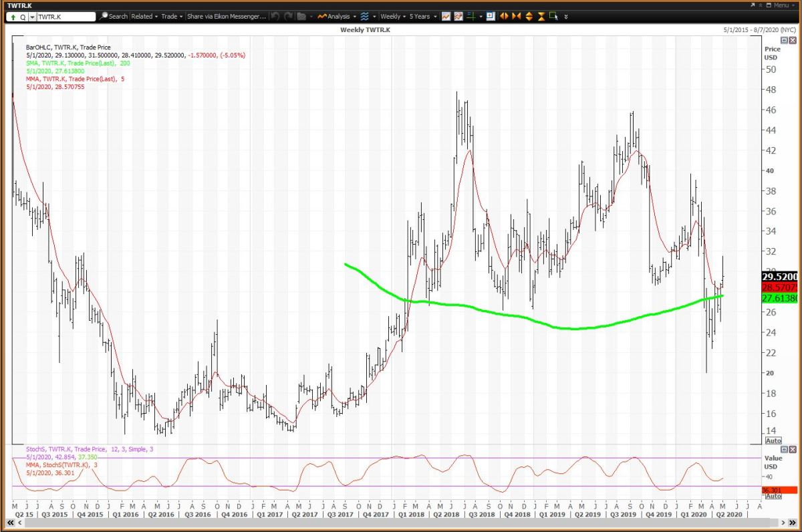Click the Search magnifier button
The height and width of the screenshot is (532, 802).
(114, 16)
